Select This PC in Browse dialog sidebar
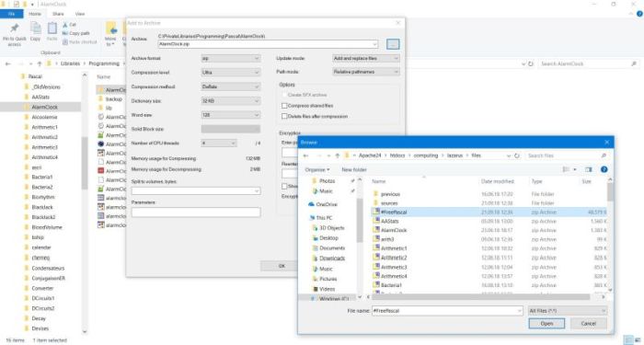This screenshot has width=644, height=345. tap(320, 218)
